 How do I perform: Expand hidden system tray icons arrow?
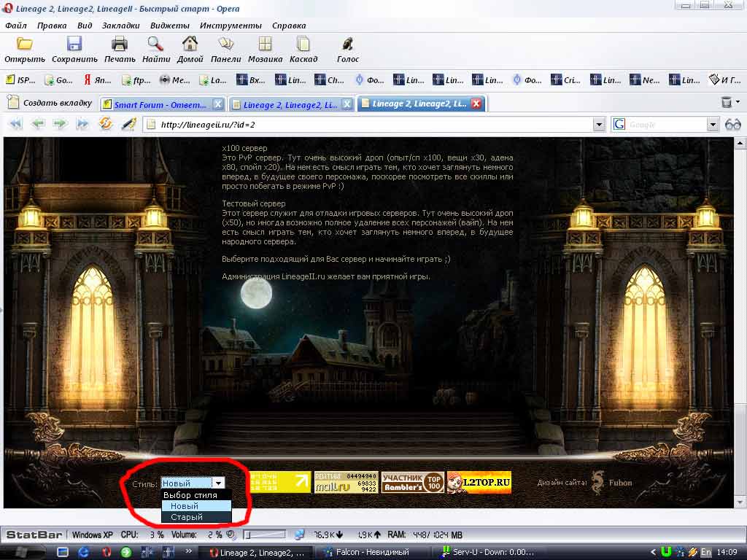point(653,552)
